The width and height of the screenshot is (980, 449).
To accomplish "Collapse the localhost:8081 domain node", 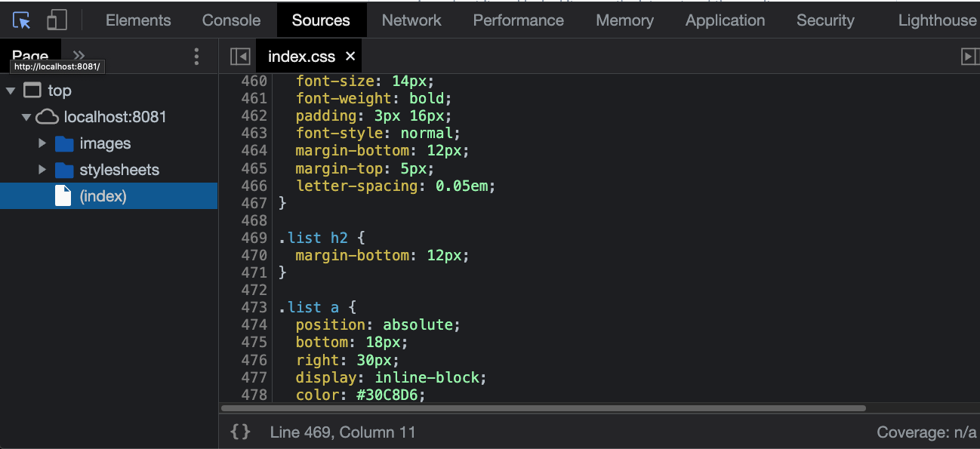I will tap(26, 118).
